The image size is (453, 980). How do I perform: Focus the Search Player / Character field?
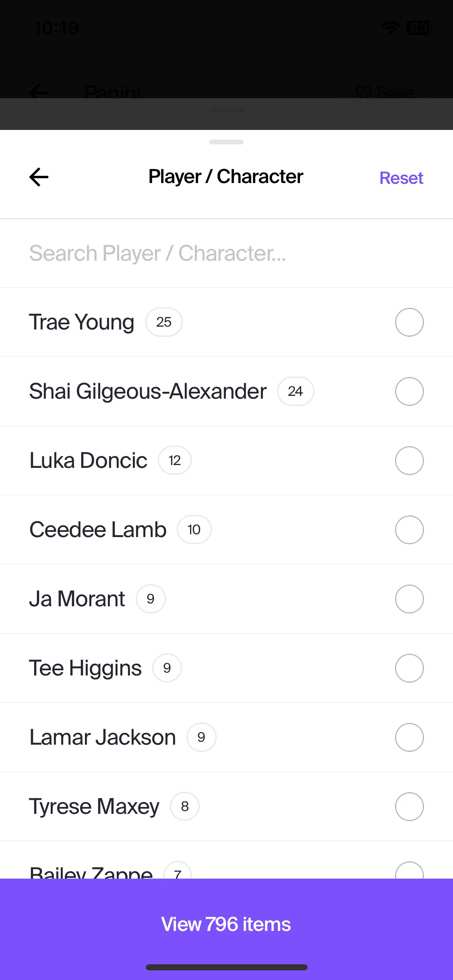(x=226, y=253)
